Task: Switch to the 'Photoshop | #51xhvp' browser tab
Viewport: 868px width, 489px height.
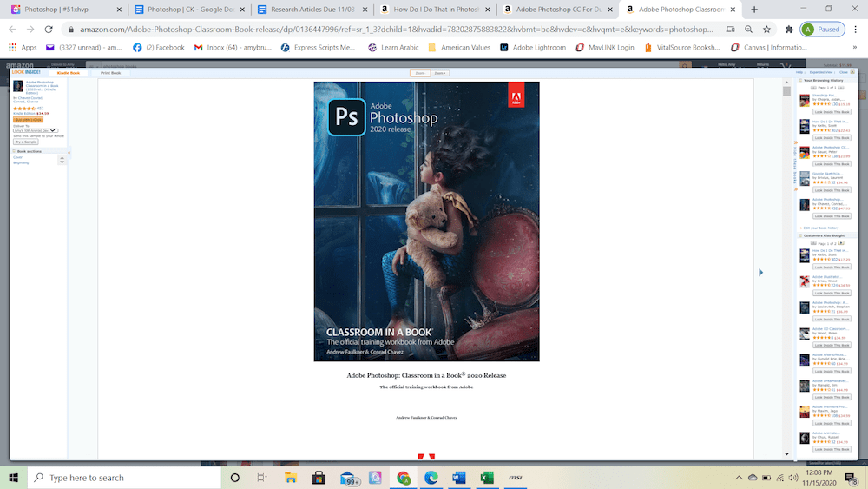Action: coord(67,10)
